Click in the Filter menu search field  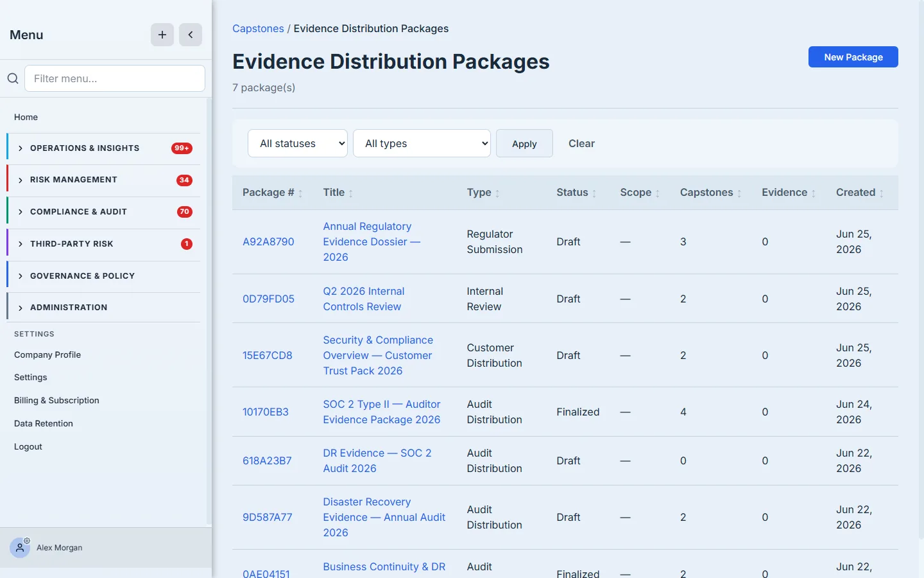point(115,78)
